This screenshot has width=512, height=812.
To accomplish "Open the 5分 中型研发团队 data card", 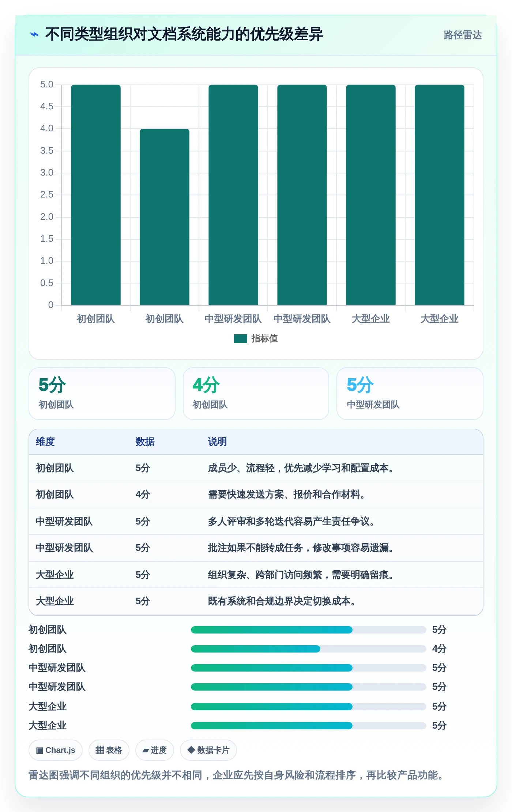I will click(x=410, y=394).
